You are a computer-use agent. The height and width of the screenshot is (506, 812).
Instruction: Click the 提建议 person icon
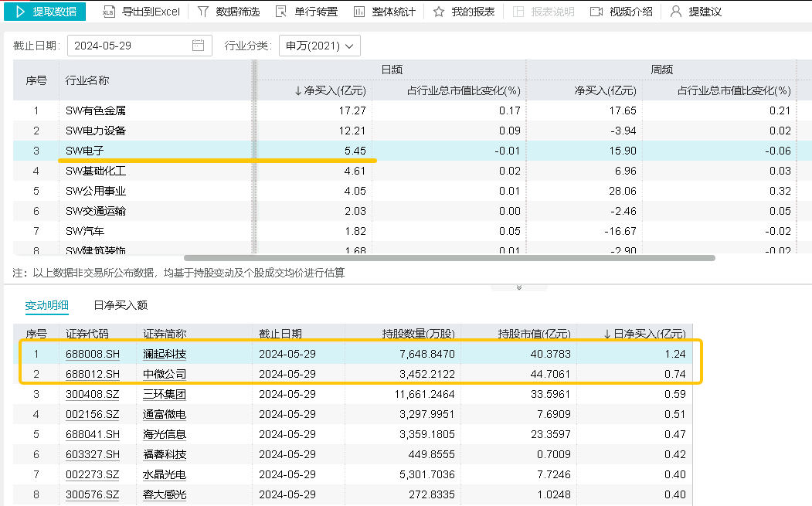(x=675, y=12)
